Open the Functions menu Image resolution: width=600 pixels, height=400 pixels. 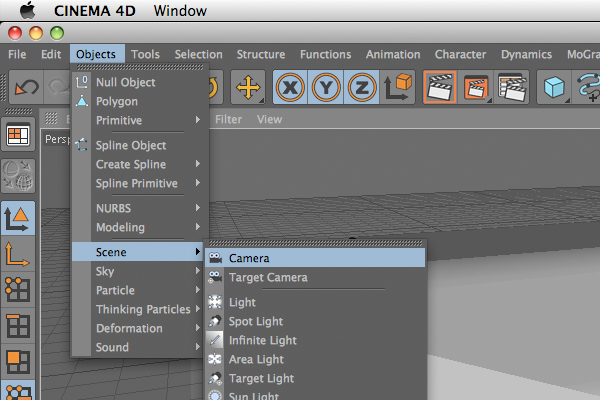click(326, 54)
